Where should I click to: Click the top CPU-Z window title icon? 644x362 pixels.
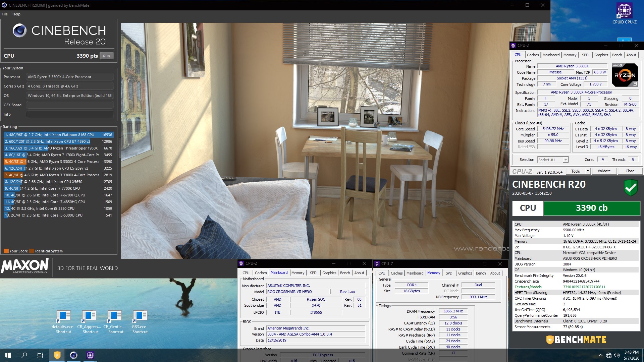coord(513,46)
